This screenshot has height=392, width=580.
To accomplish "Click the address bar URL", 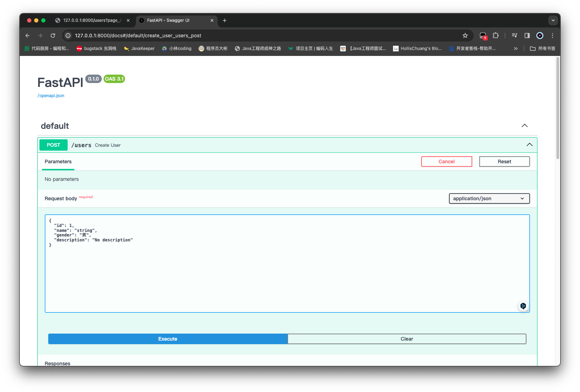I will pyautogui.click(x=138, y=36).
